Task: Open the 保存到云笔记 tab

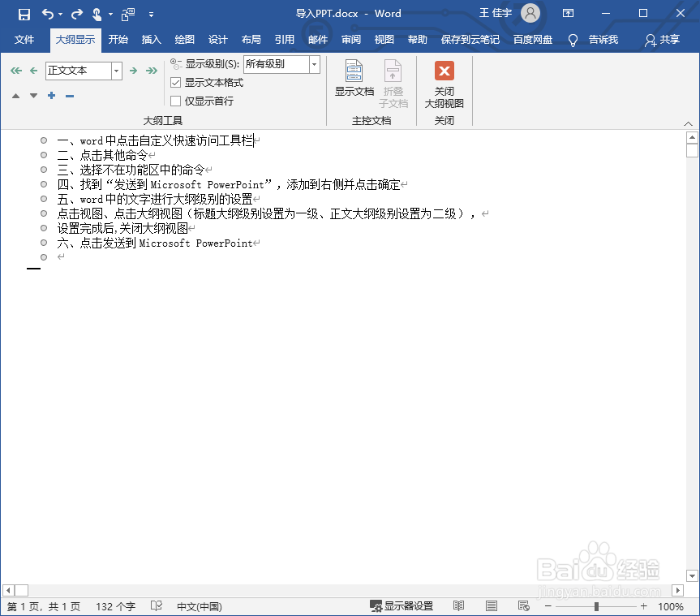Action: coord(470,40)
